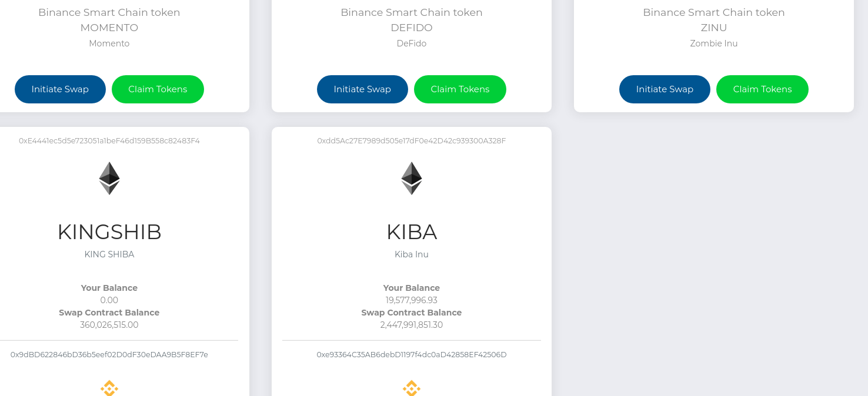Initiate Swap for the ZINU token
This screenshot has height=396, width=868.
coord(665,89)
